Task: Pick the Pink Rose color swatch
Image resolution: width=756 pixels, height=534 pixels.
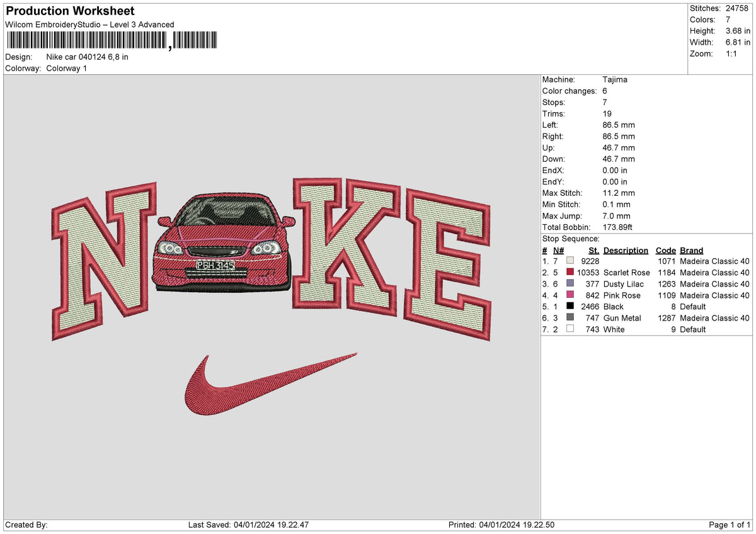Action: [570, 295]
